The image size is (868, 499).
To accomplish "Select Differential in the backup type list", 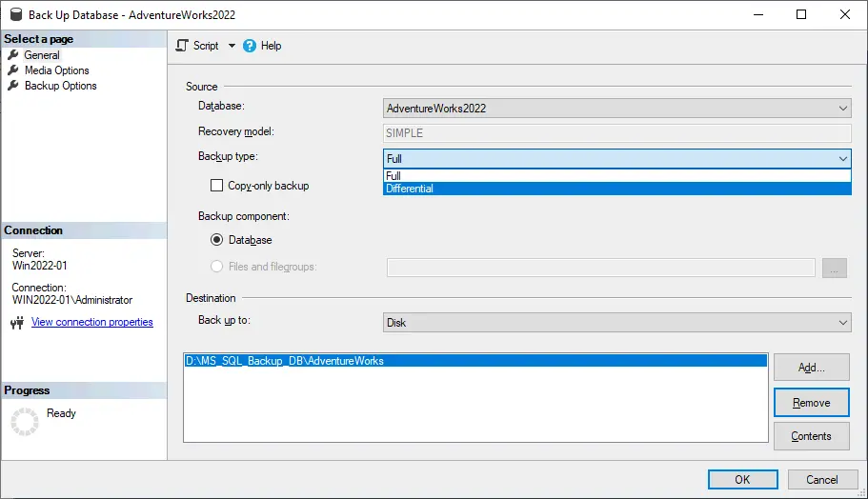I will pyautogui.click(x=617, y=189).
